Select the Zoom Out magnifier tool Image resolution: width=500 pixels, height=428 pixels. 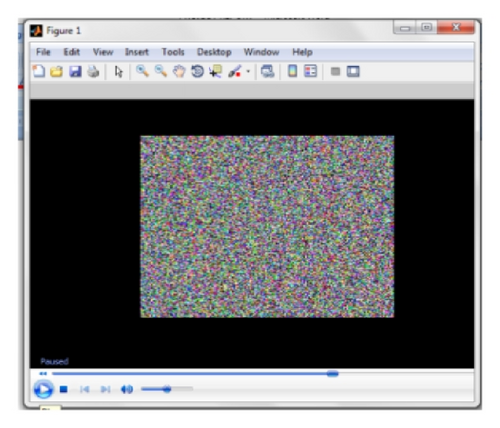coord(161,71)
